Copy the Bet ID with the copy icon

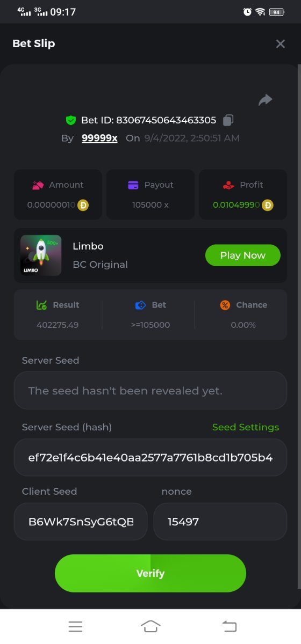point(228,120)
